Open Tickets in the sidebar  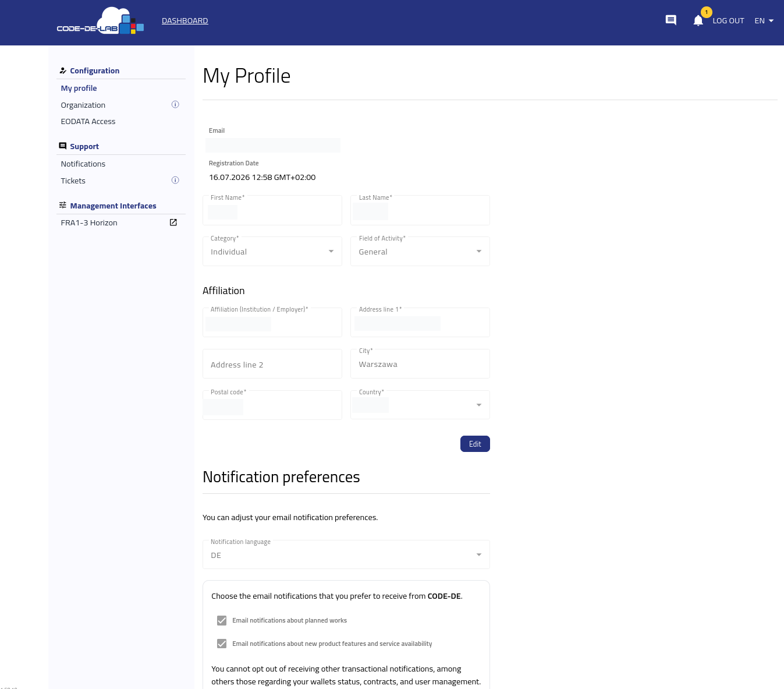[x=73, y=181]
